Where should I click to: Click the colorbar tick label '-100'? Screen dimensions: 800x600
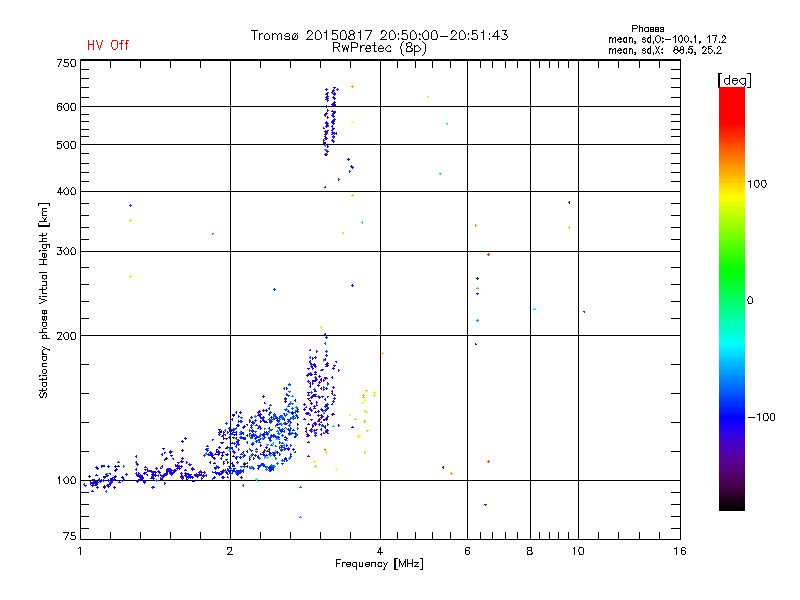pos(761,417)
